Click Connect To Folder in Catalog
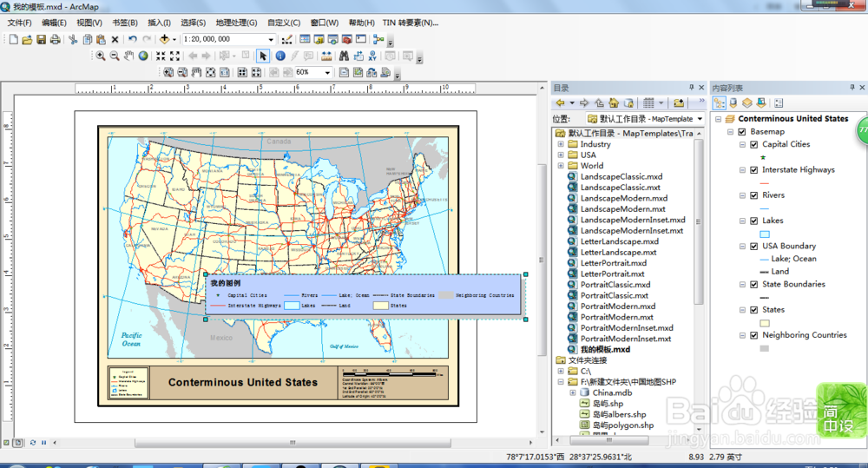 (679, 103)
